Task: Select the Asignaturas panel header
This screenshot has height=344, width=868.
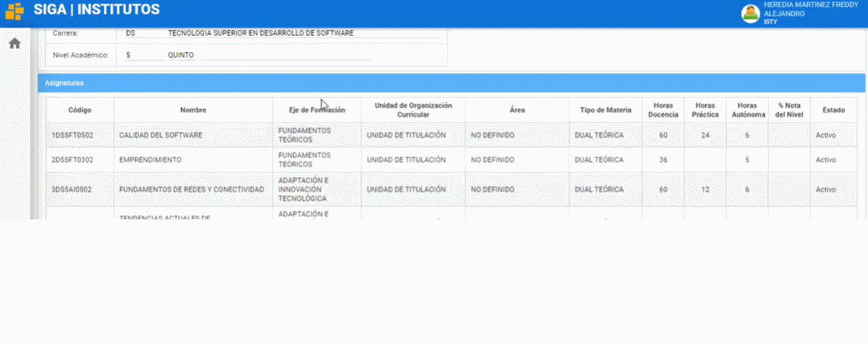Action: pos(451,83)
